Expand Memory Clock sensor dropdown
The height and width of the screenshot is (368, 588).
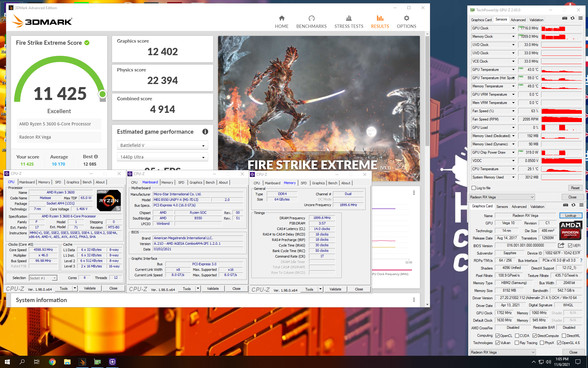513,36
